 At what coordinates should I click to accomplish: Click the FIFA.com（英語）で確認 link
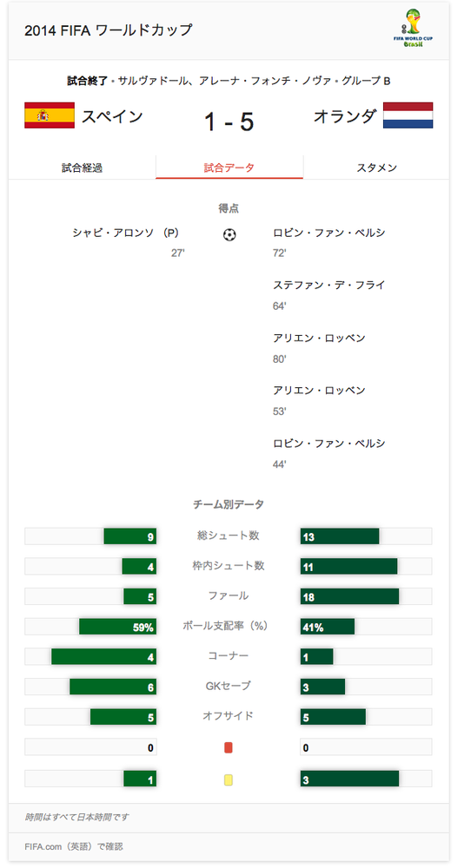(74, 846)
